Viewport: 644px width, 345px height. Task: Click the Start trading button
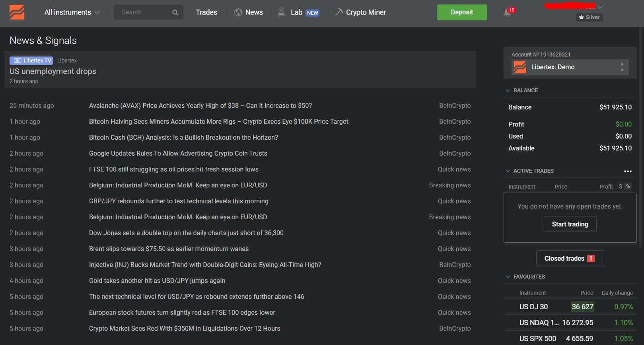click(x=570, y=224)
